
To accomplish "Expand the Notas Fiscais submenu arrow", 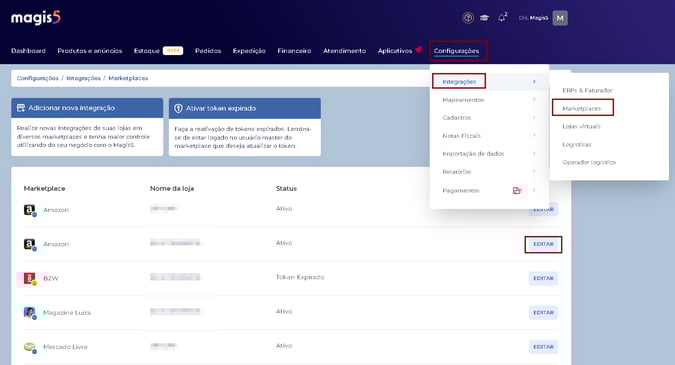I will 534,136.
